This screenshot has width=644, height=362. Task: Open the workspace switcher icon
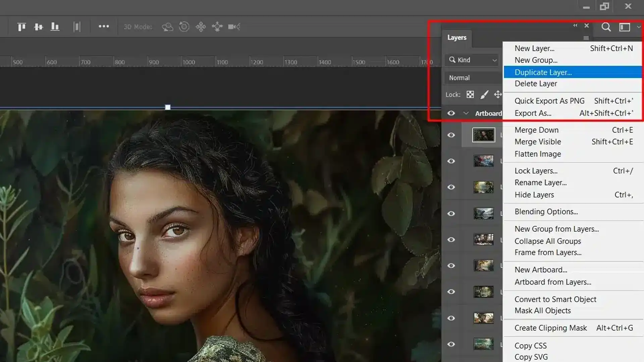(x=625, y=27)
